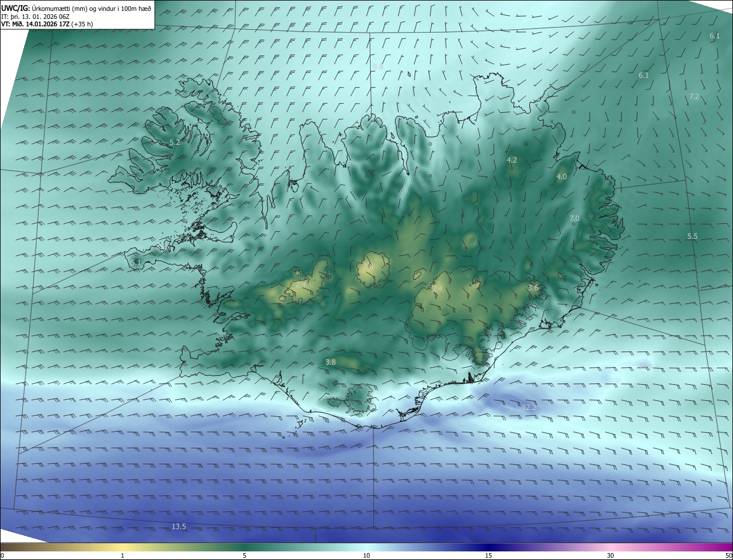
Task: Select the 15 tick on the color scale
Action: click(488, 555)
